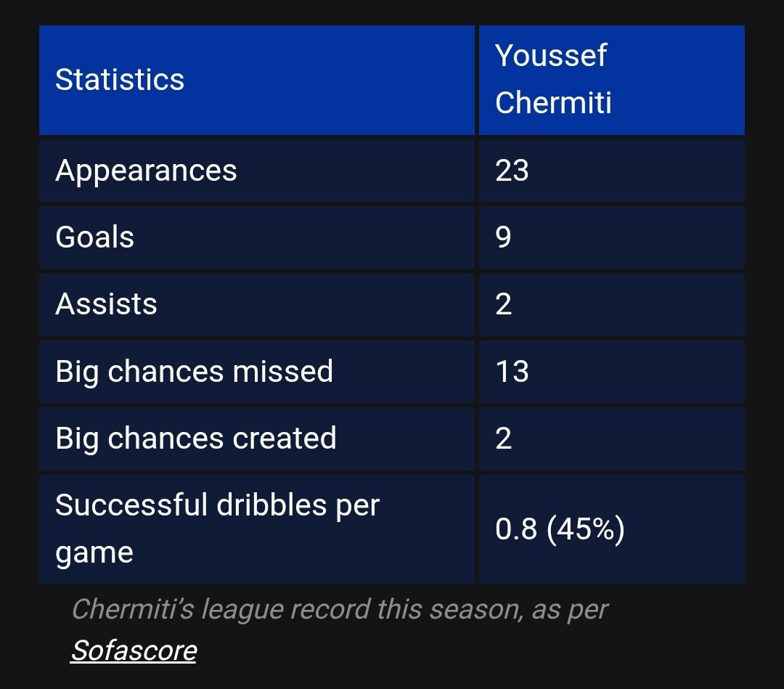Click the value 2 in the Assists row
The width and height of the screenshot is (784, 689).
[504, 304]
